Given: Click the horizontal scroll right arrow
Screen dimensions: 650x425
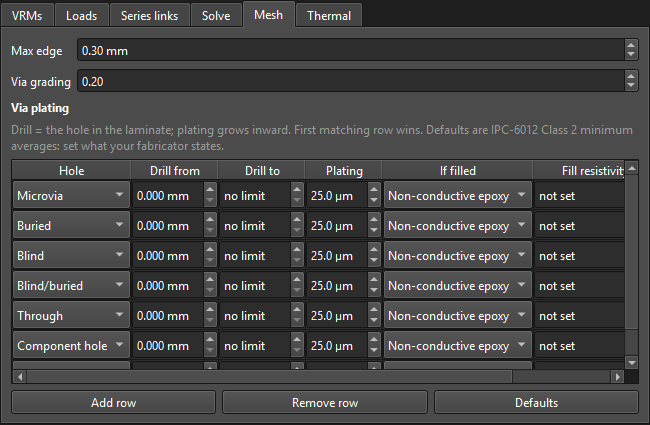Looking at the screenshot, I should 618,376.
